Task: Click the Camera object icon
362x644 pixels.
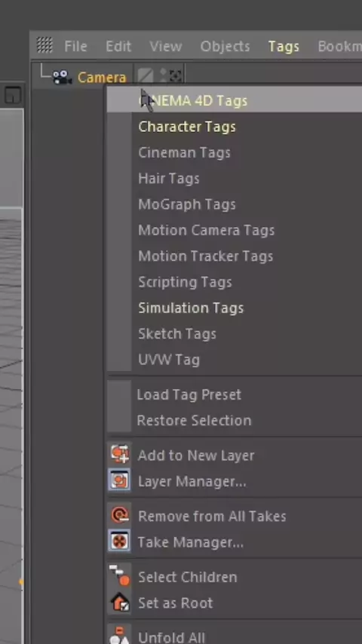Action: coord(63,77)
